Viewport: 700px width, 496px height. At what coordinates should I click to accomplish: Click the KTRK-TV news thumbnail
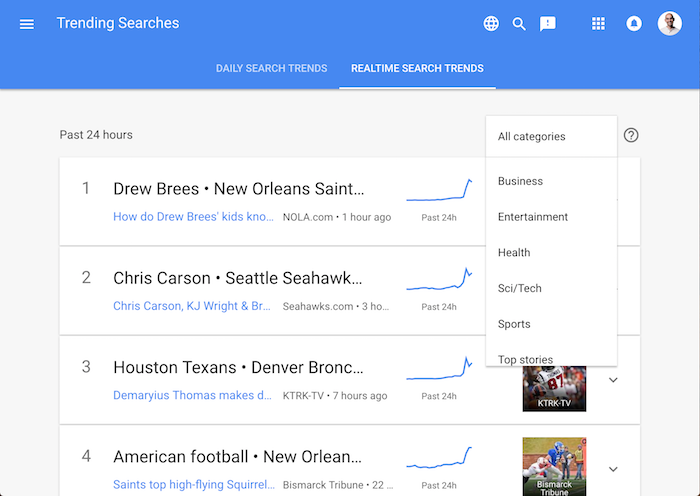(554, 389)
